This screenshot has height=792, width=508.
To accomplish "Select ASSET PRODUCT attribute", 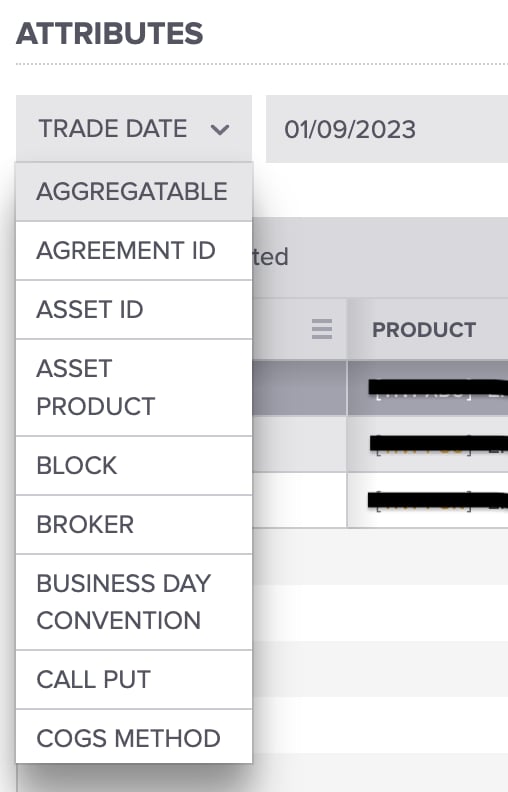I will click(134, 387).
